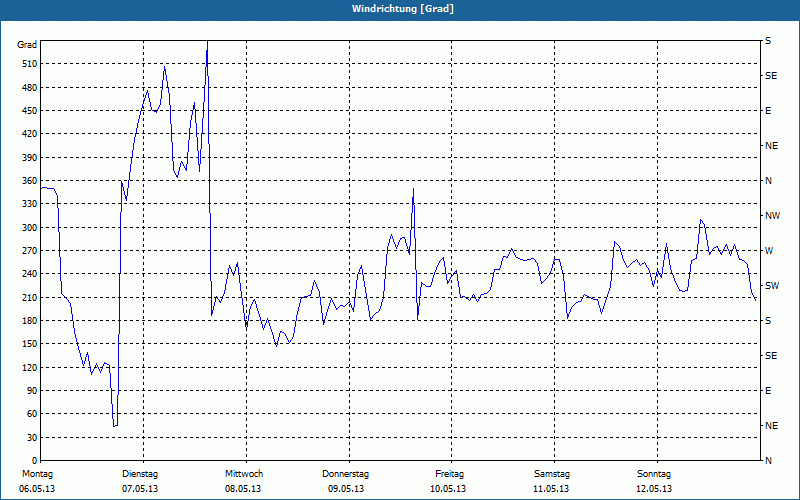The height and width of the screenshot is (500, 800).
Task: Select the 'Grad' y-axis unit label
Action: coord(27,45)
